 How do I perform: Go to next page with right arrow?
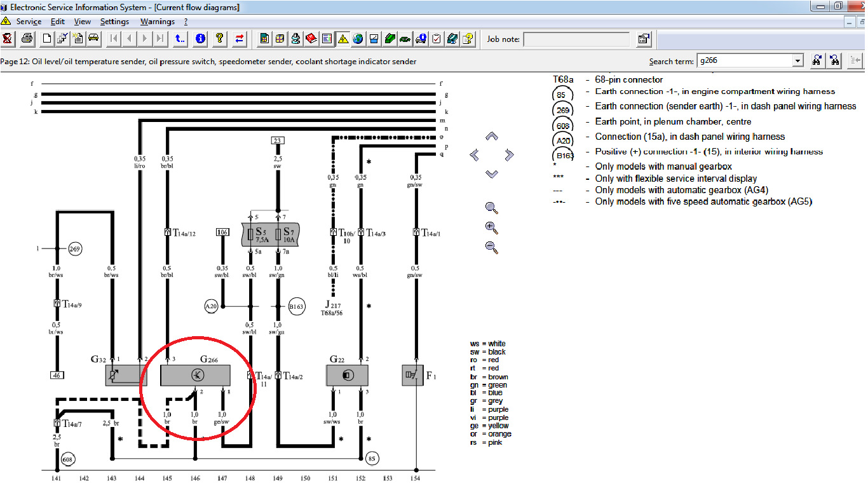145,39
